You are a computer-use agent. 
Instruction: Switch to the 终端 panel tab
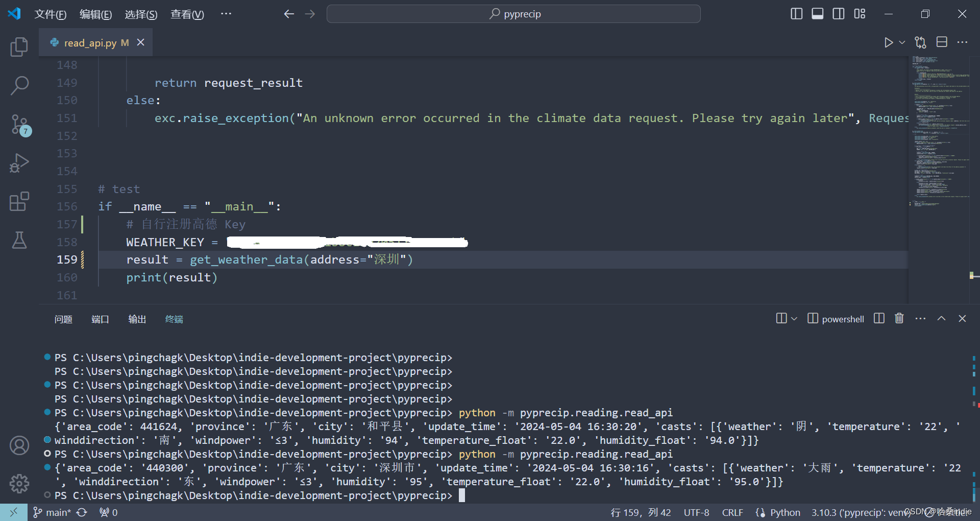[174, 319]
